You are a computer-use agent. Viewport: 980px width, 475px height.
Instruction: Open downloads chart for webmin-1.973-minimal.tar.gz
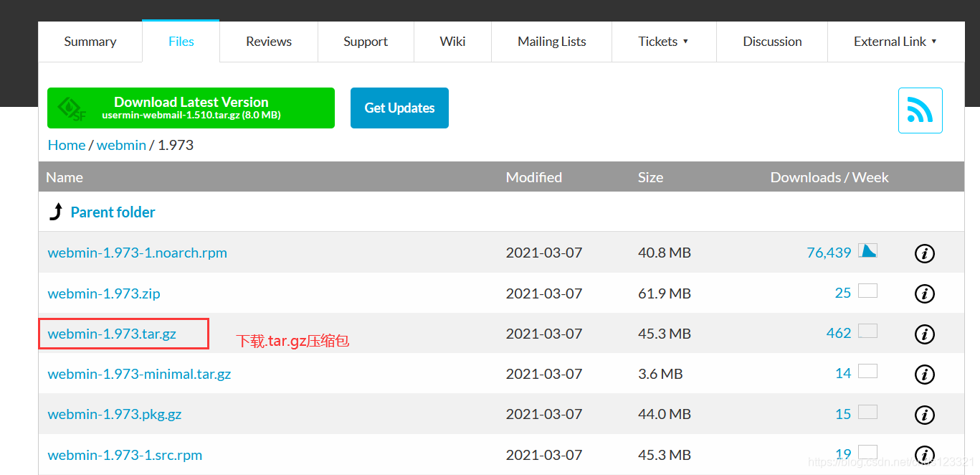pos(867,371)
